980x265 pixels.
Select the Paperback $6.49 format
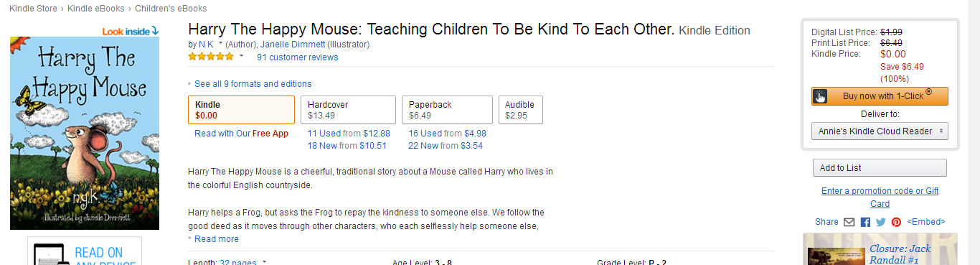446,110
